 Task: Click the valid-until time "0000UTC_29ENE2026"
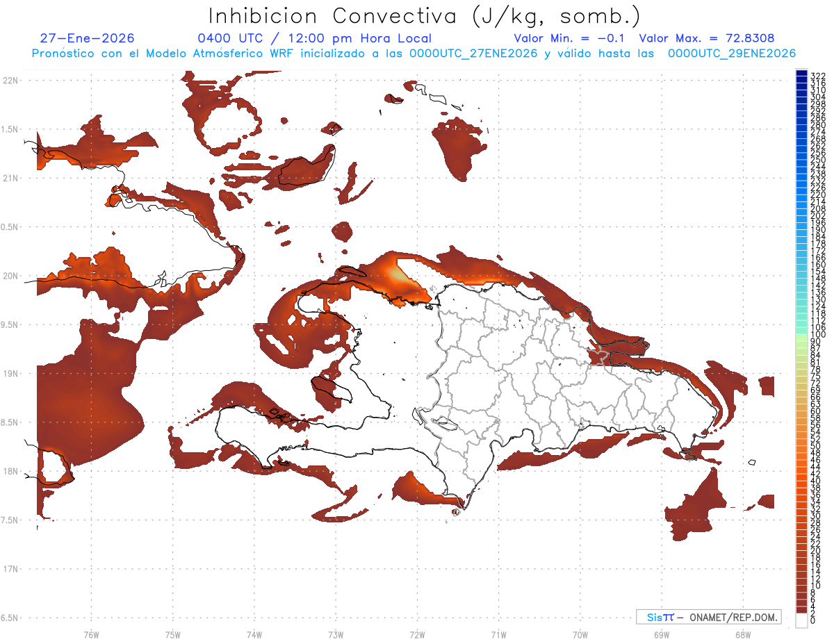tap(732, 53)
